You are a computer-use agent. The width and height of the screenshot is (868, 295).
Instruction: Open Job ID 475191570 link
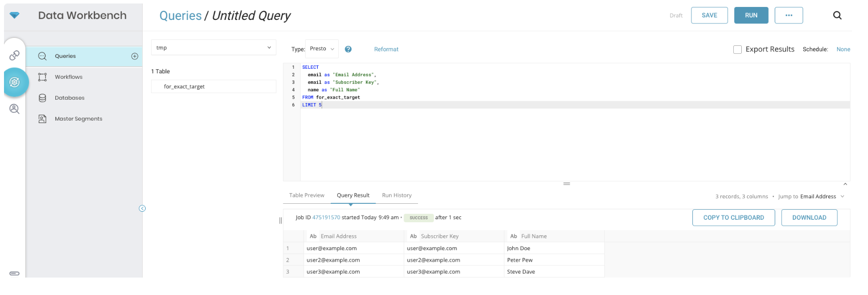326,218
